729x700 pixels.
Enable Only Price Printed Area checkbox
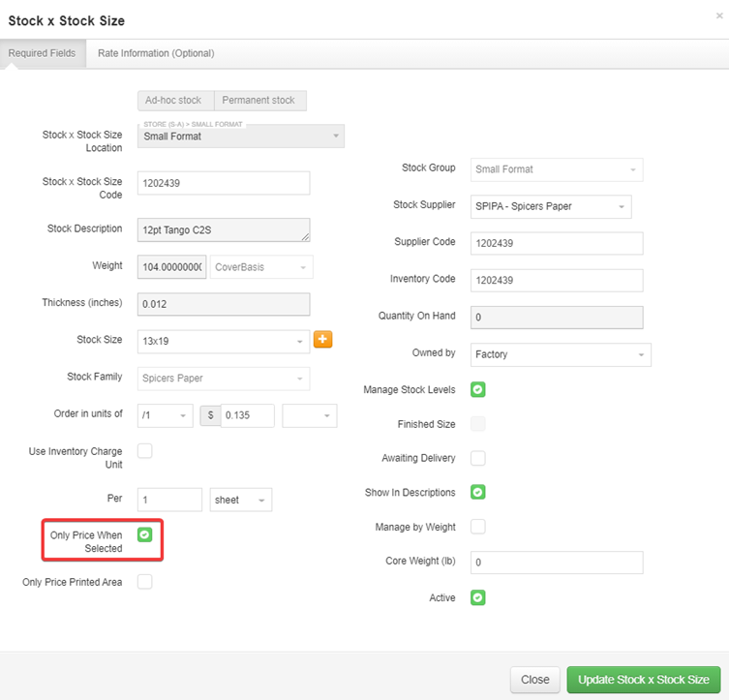coord(145,582)
